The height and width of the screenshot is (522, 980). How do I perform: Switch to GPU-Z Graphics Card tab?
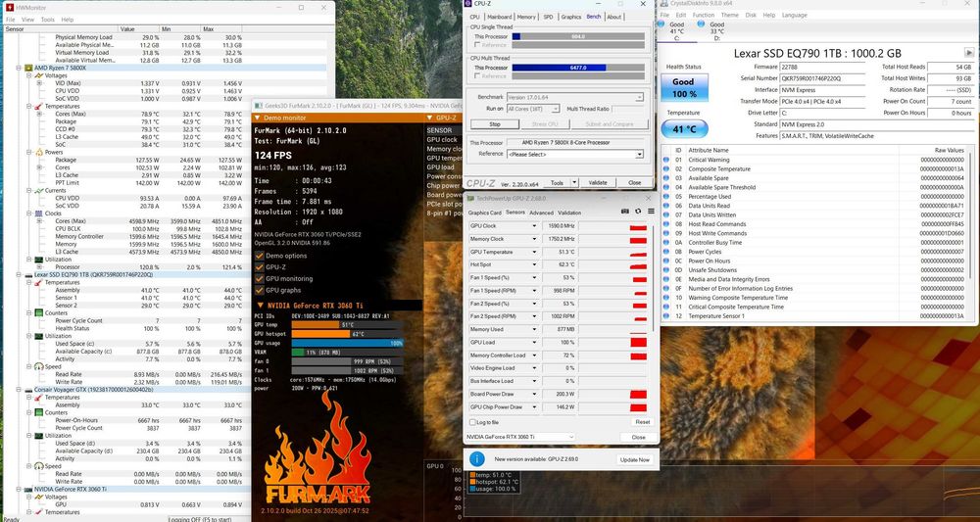(485, 213)
